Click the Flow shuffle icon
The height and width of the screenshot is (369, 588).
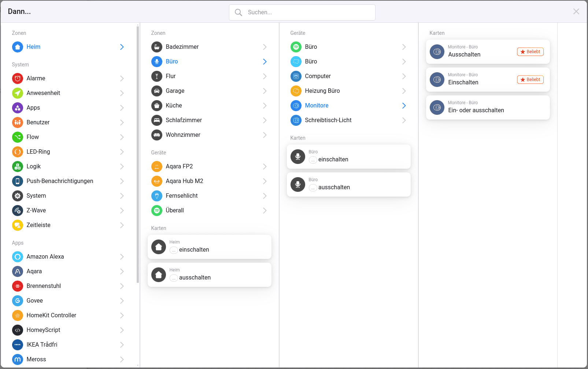coord(18,137)
